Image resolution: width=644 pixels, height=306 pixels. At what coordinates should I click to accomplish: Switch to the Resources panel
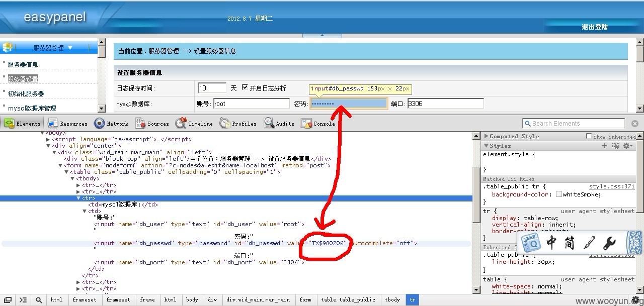[68, 123]
